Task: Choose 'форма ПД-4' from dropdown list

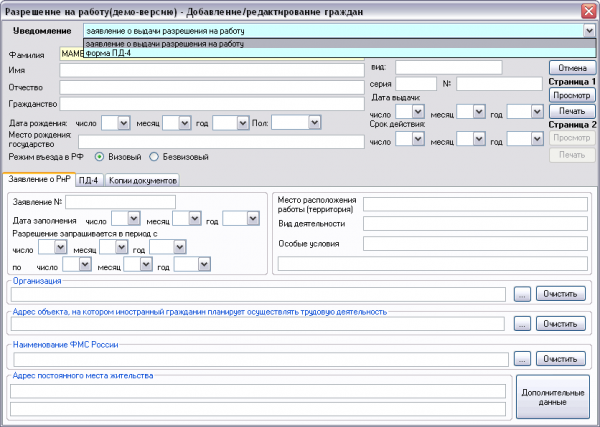Action: click(x=110, y=53)
